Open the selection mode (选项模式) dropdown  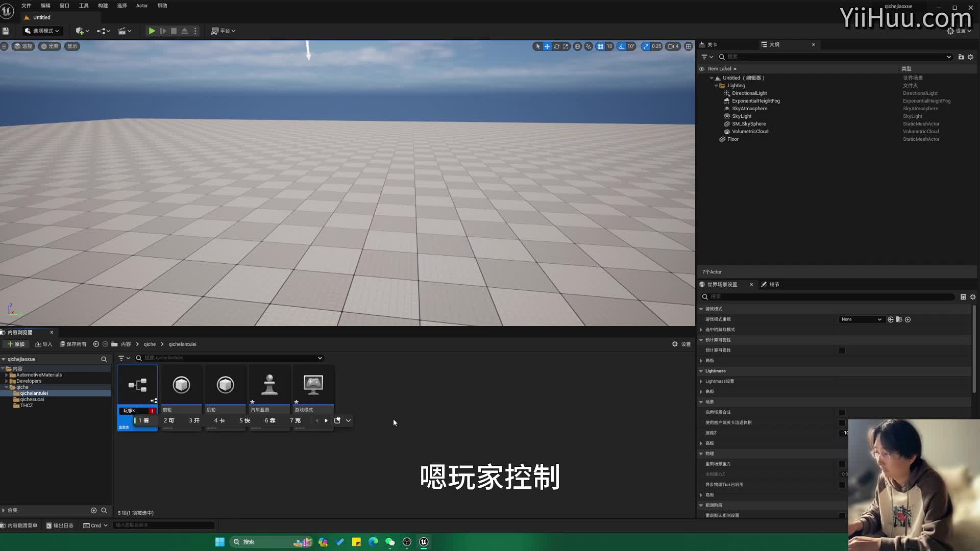[x=42, y=31]
